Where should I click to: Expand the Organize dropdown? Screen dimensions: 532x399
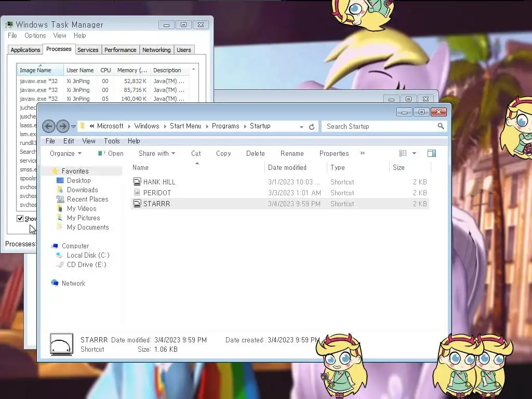click(x=65, y=153)
